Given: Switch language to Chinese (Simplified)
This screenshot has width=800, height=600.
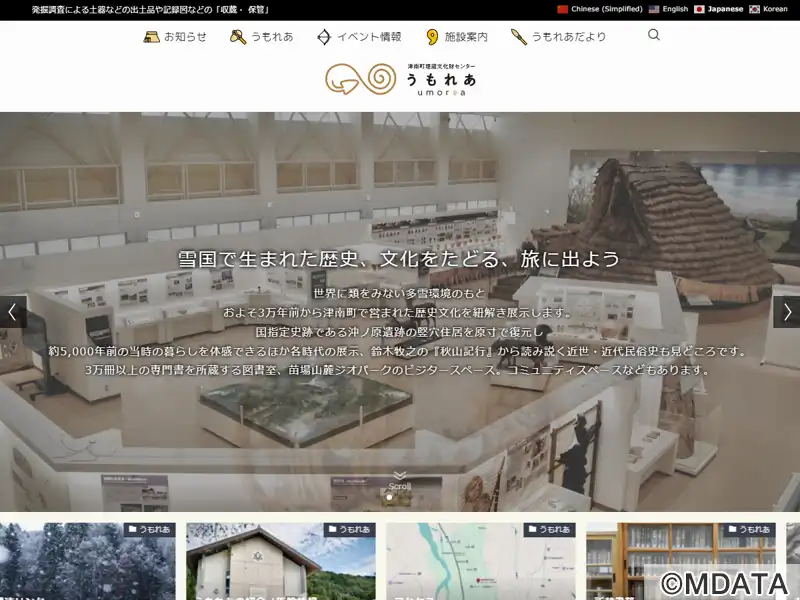Looking at the screenshot, I should pyautogui.click(x=607, y=9).
